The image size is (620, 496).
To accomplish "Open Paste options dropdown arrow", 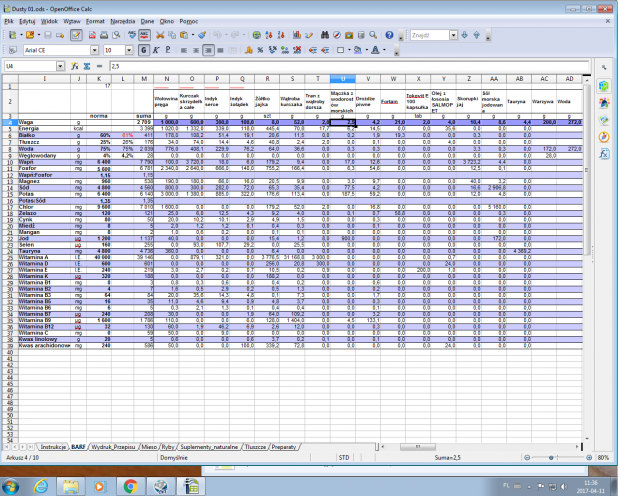I will pyautogui.click(x=193, y=35).
